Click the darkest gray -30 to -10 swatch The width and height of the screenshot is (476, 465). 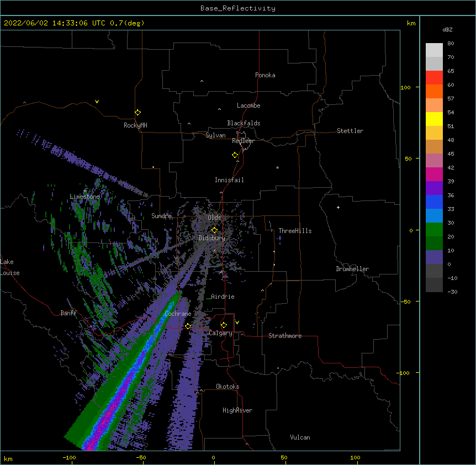(x=434, y=285)
